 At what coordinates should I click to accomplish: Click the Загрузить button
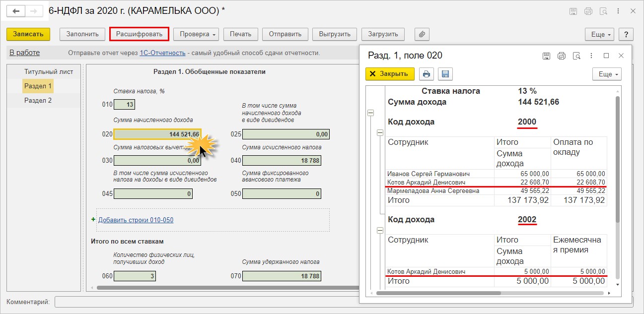[383, 34]
